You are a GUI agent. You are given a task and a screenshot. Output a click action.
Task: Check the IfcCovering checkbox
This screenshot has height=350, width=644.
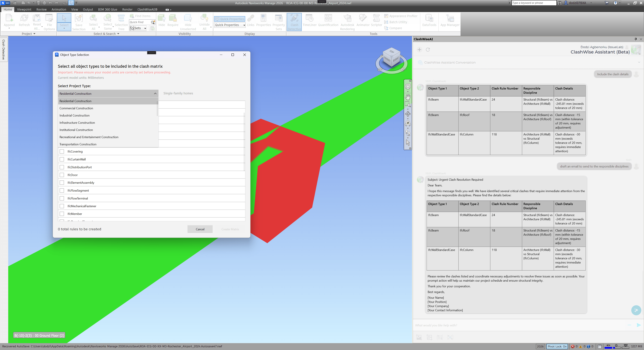point(62,151)
